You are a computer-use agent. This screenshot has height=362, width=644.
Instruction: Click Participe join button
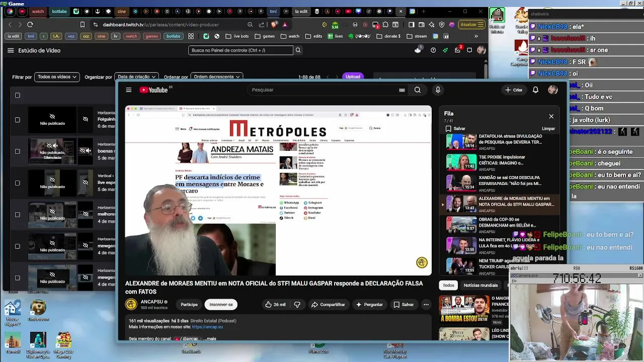189,305
